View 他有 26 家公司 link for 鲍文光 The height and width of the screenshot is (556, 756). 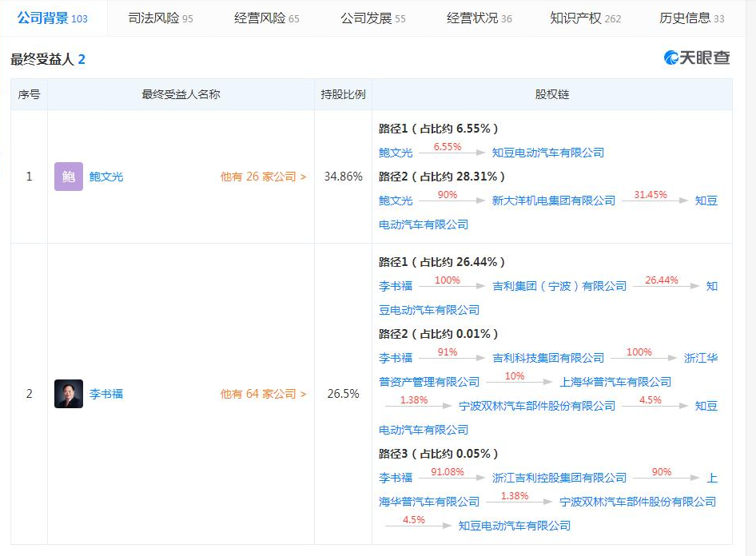coord(263,177)
